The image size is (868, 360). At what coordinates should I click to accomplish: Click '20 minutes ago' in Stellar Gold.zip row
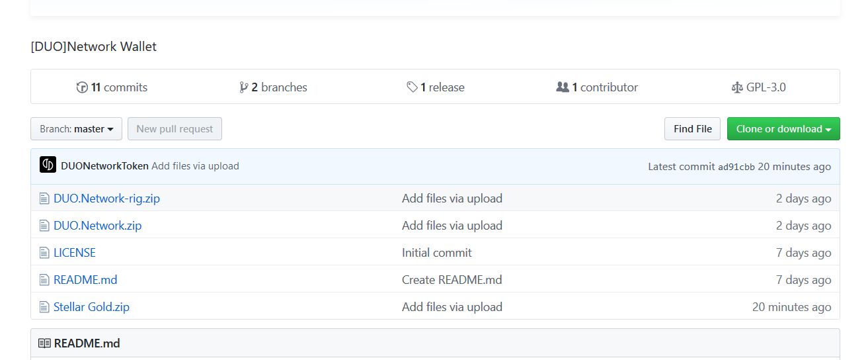tap(791, 307)
